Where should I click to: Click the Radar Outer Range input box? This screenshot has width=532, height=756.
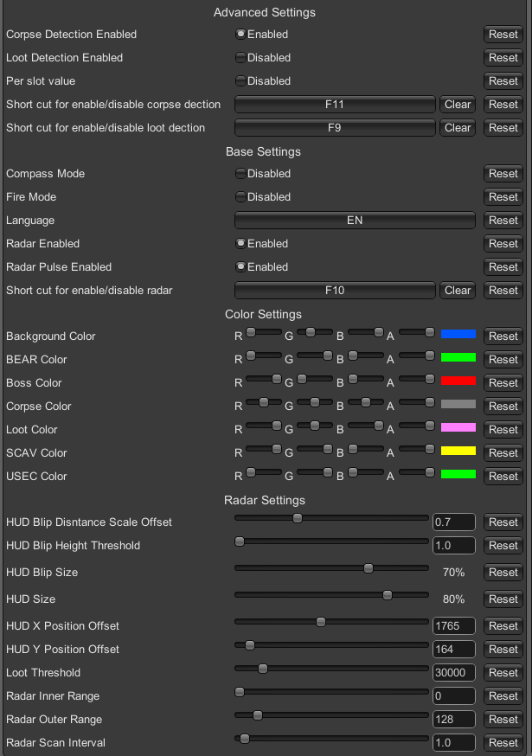[x=454, y=720]
